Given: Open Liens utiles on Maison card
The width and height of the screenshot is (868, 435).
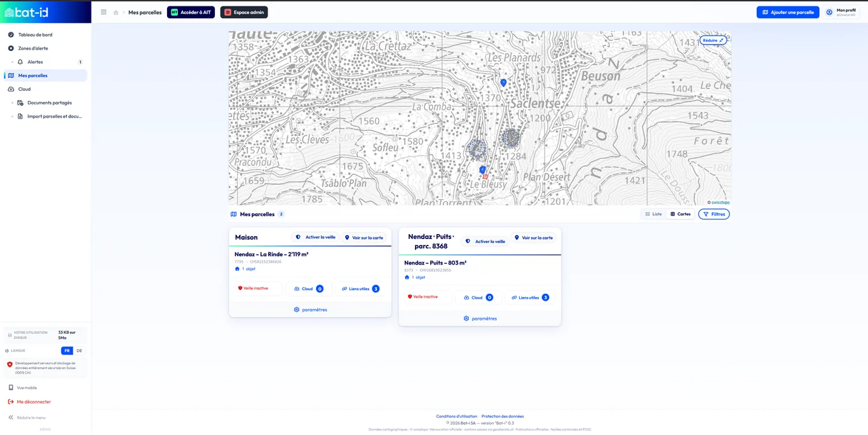Looking at the screenshot, I should (x=360, y=289).
